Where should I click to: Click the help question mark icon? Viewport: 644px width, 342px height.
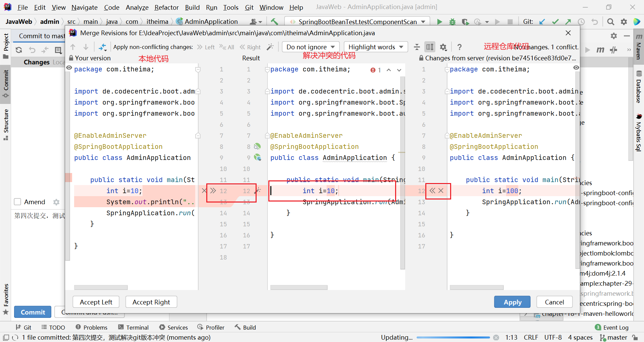click(x=460, y=47)
